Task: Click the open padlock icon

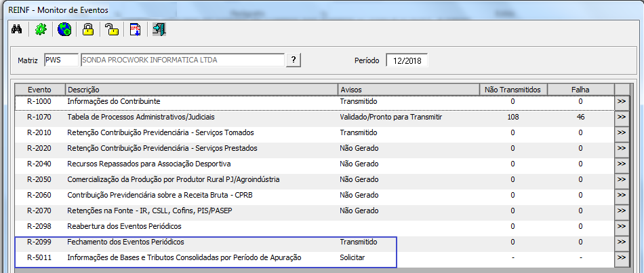Action: coord(112,30)
